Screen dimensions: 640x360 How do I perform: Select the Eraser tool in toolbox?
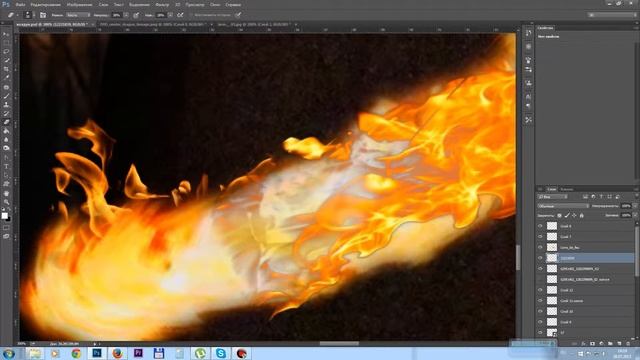[6, 122]
